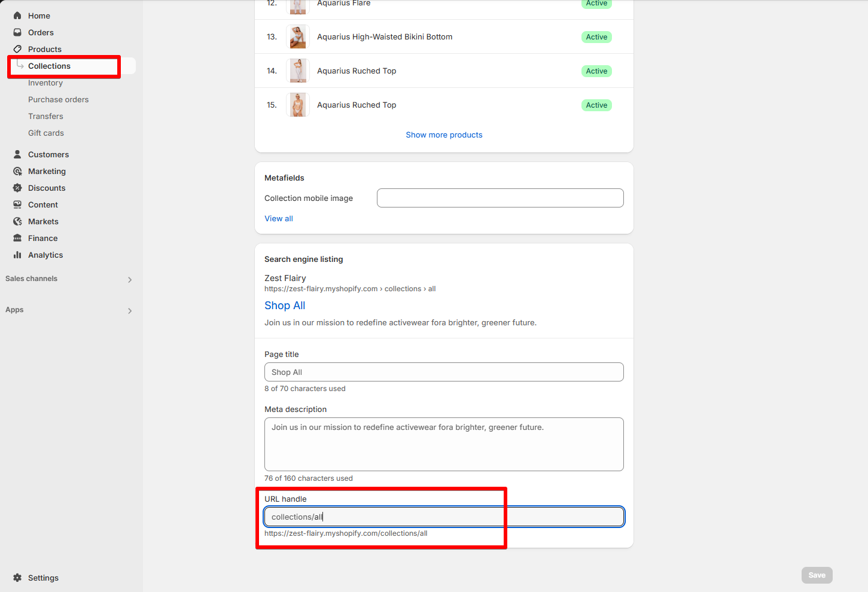Image resolution: width=868 pixels, height=592 pixels.
Task: Click the Markets globe icon
Action: (x=17, y=221)
